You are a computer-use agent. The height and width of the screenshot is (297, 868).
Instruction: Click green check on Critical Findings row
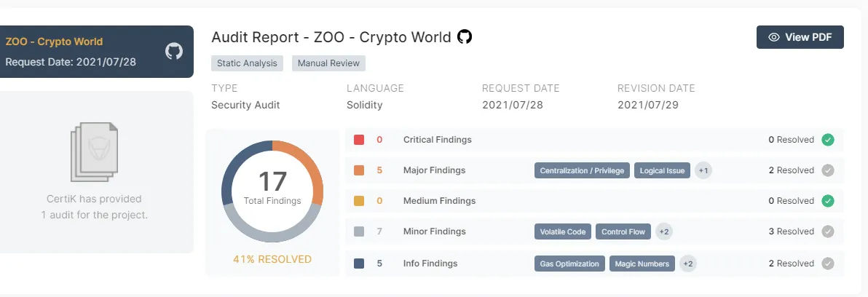click(x=828, y=139)
